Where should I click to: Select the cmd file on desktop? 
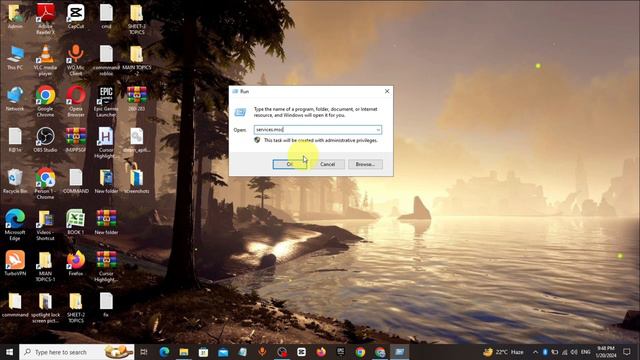point(106,16)
